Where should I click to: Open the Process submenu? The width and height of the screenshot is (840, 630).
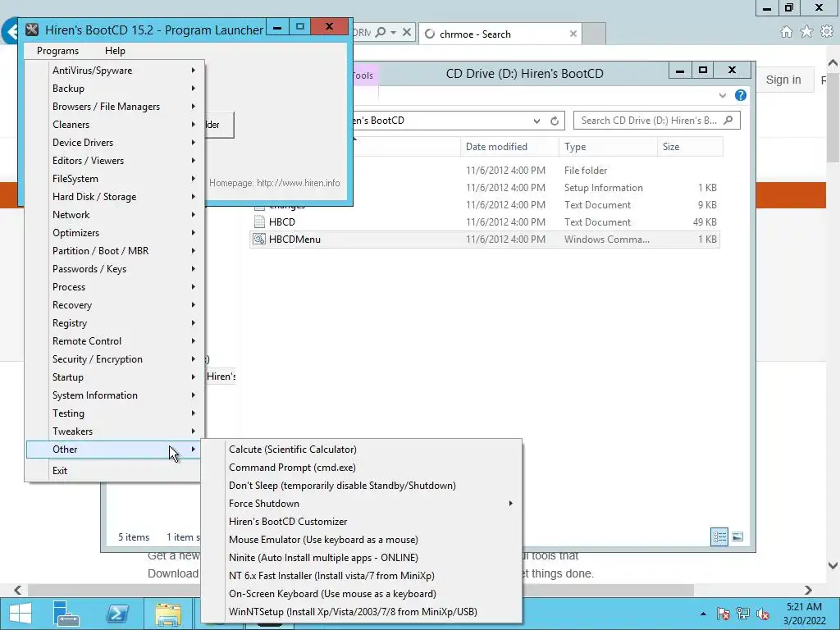click(x=114, y=286)
